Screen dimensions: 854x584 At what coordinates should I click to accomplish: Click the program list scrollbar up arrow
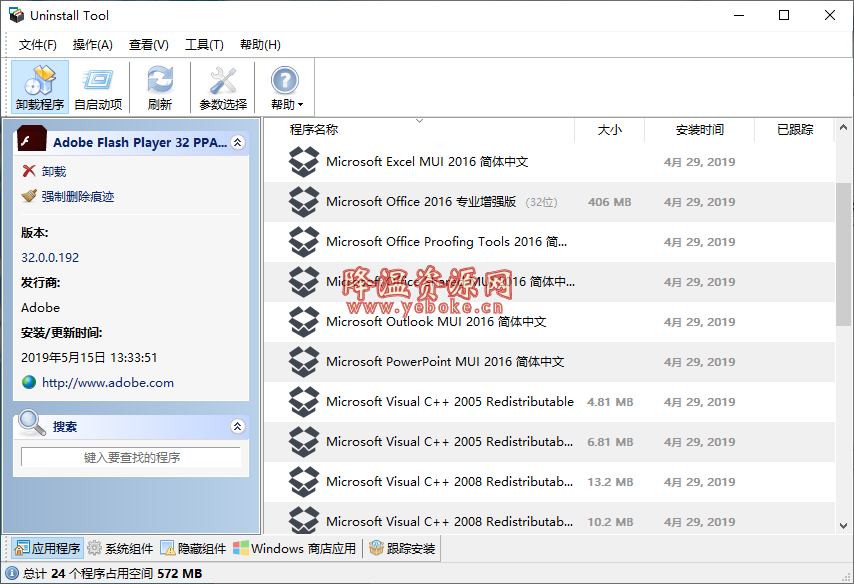click(844, 127)
